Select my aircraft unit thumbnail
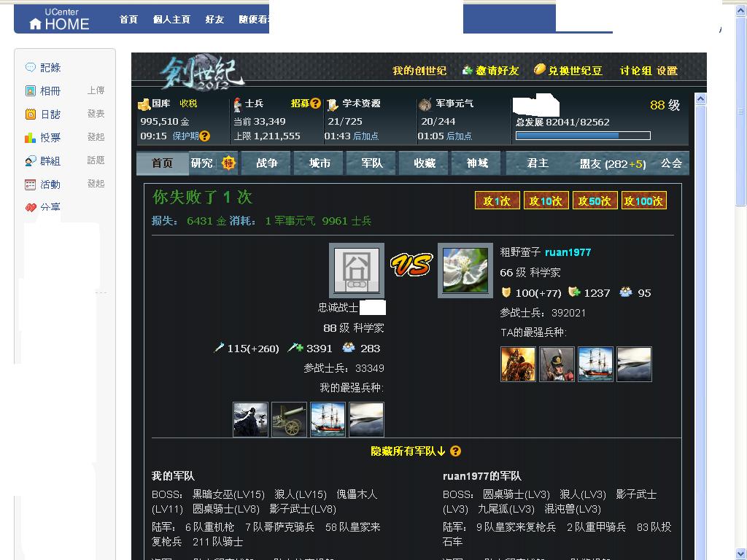The width and height of the screenshot is (747, 560). pyautogui.click(x=366, y=419)
